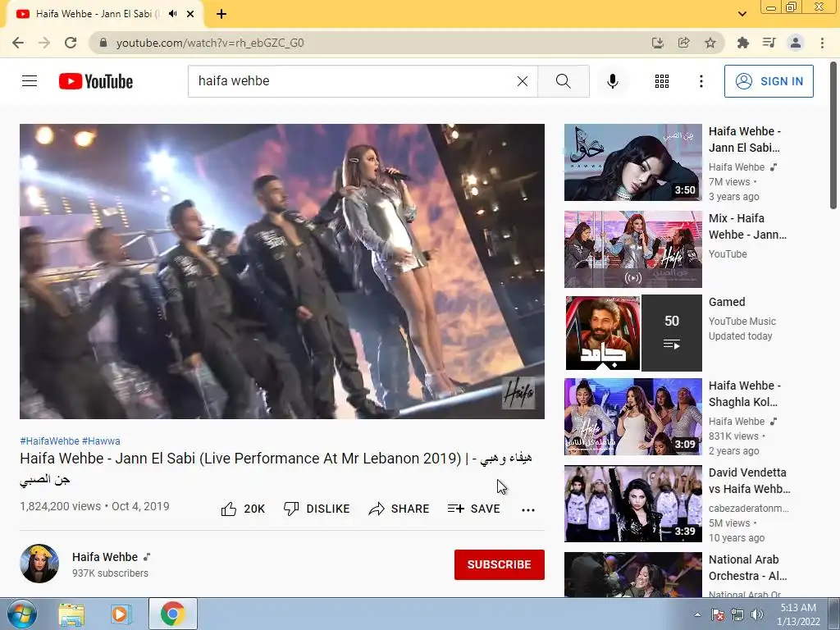Open Chrome three-dot menu
This screenshot has height=630, width=840.
(822, 43)
